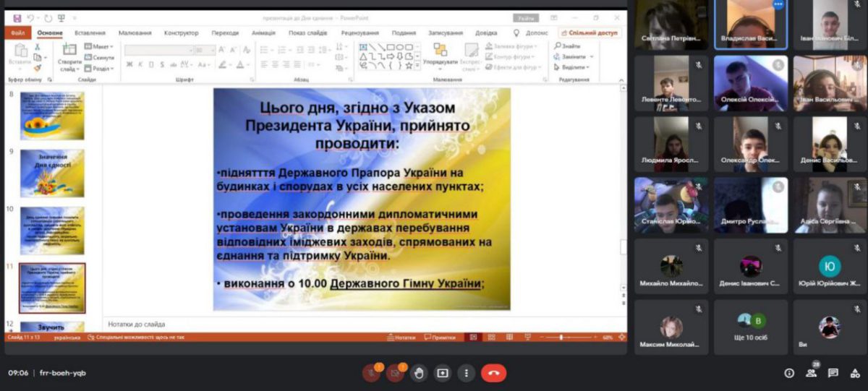
Task: Toggle the muted microphone button in Meet
Action: pos(370,373)
